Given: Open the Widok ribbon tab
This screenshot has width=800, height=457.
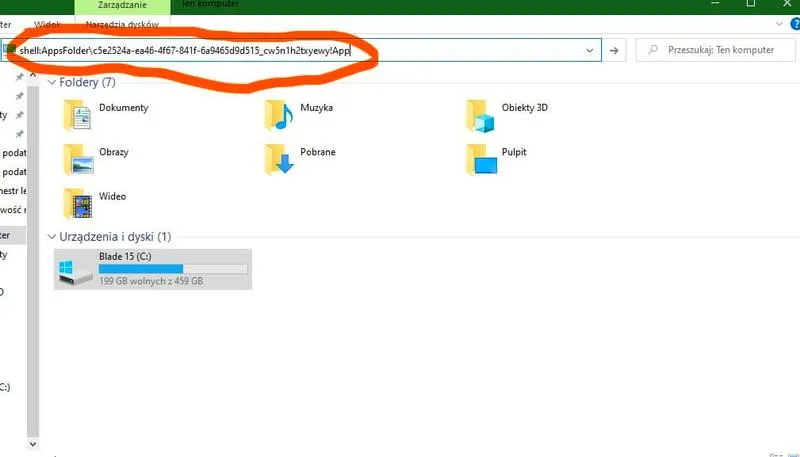Looking at the screenshot, I should point(47,24).
